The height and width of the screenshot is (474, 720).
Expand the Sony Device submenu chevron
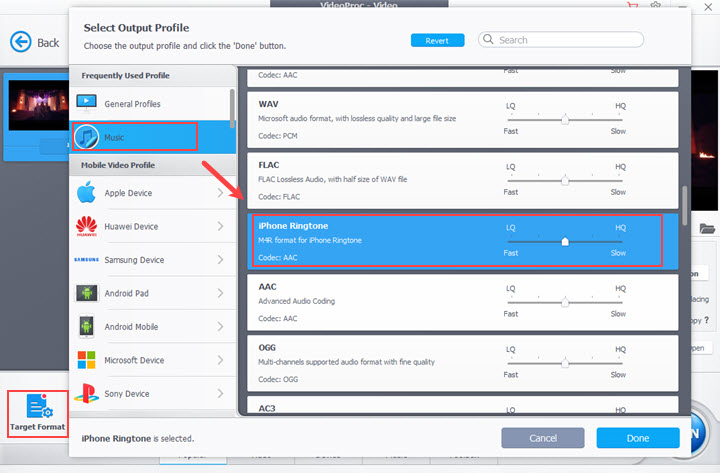(220, 394)
